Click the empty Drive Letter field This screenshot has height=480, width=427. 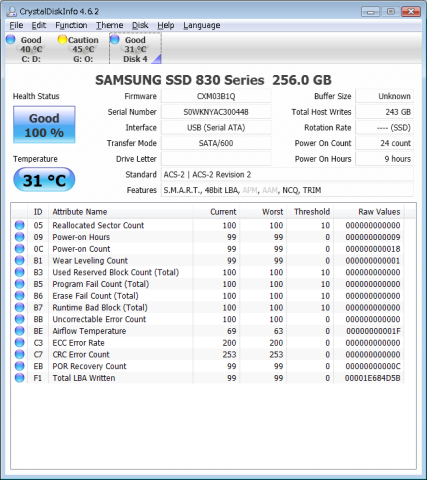(x=216, y=159)
